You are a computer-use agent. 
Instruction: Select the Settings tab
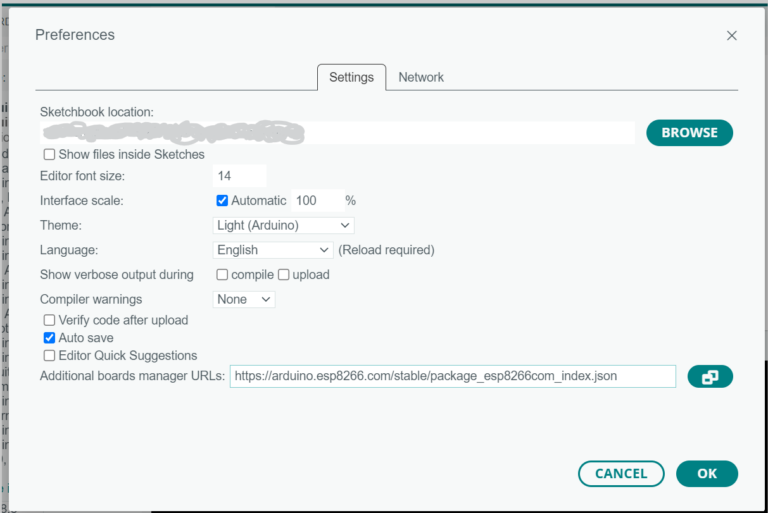click(351, 77)
